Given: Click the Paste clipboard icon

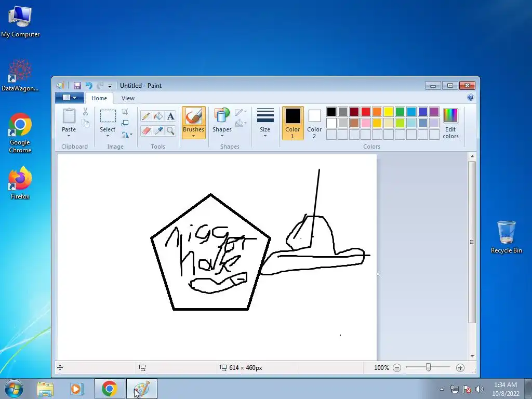Looking at the screenshot, I should pyautogui.click(x=69, y=116).
